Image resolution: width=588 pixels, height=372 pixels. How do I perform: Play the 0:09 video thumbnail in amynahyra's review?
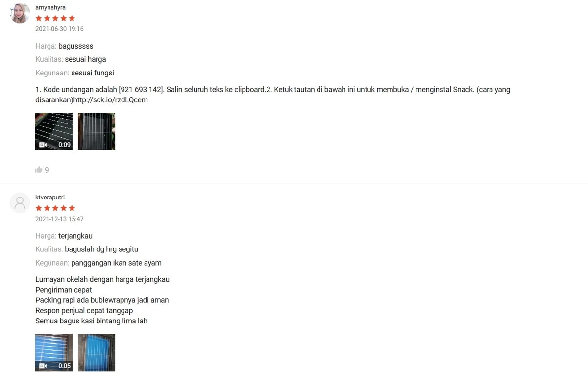click(x=54, y=131)
